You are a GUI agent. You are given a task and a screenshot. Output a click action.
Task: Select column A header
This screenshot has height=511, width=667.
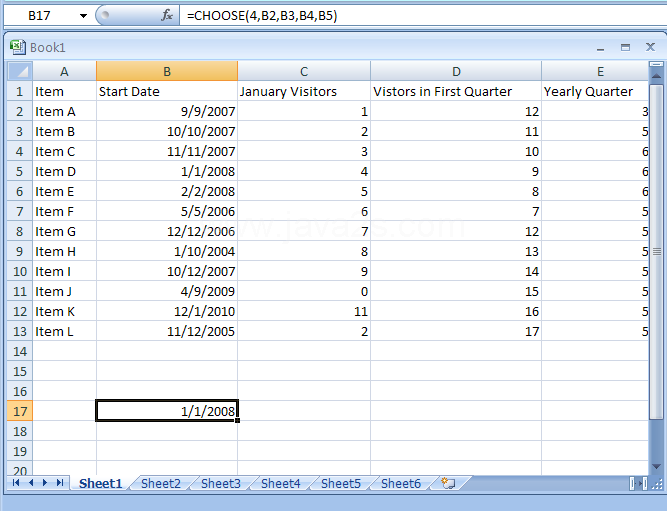pyautogui.click(x=64, y=71)
